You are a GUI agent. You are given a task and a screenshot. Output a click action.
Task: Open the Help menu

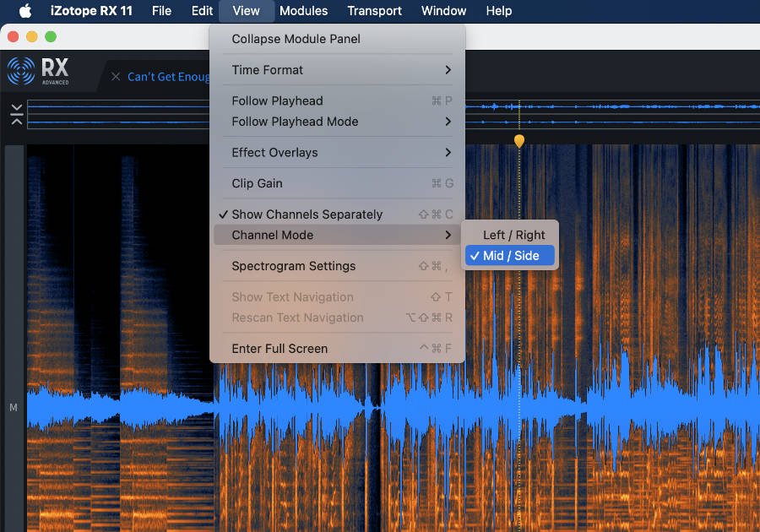(499, 11)
